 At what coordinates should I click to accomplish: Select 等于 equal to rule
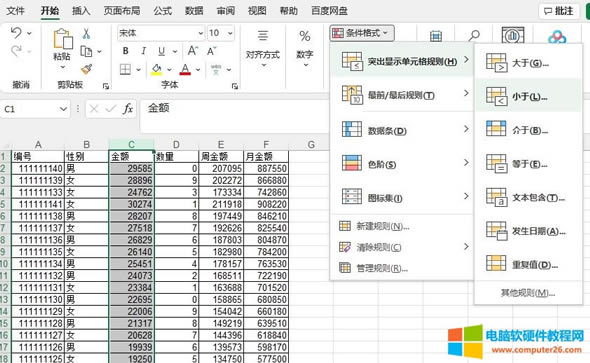528,164
